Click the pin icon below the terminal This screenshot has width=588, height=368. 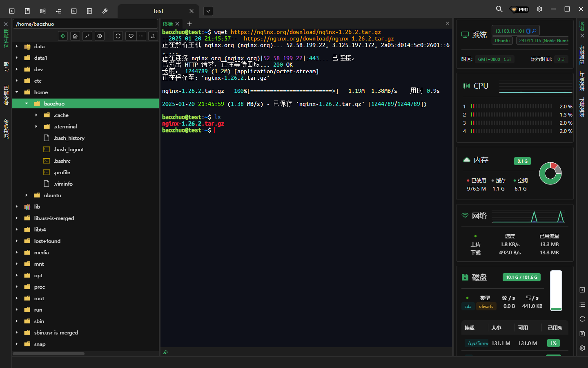click(165, 352)
